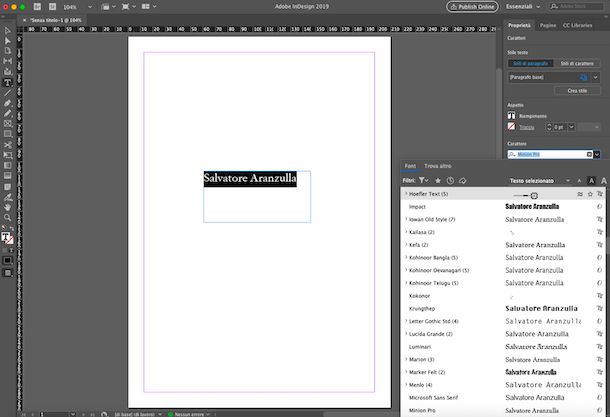The image size is (610, 417).
Task: Click the Traccia stroke swatch
Action: tap(511, 126)
